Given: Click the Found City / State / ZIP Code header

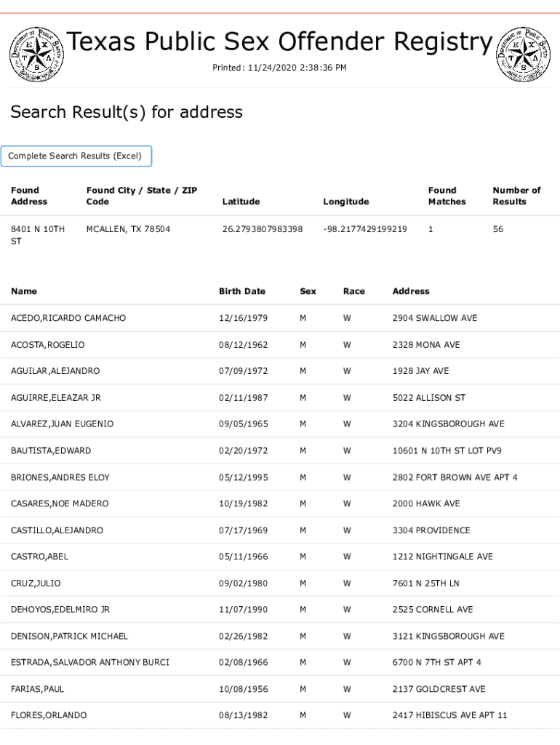Looking at the screenshot, I should [x=141, y=196].
